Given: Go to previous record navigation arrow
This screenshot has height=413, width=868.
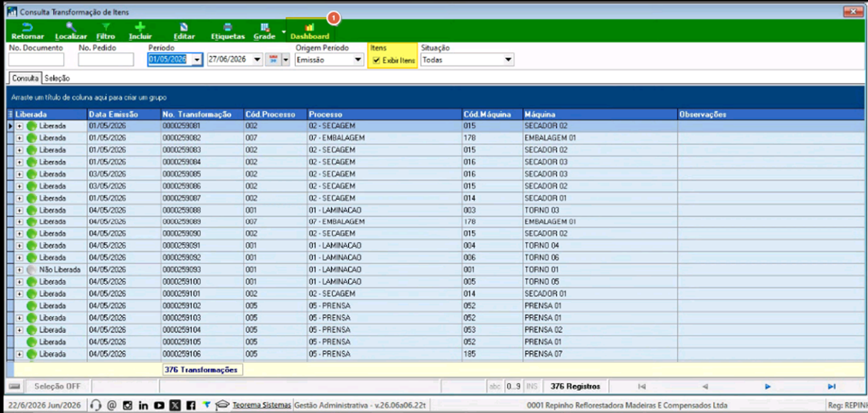Looking at the screenshot, I should [705, 386].
